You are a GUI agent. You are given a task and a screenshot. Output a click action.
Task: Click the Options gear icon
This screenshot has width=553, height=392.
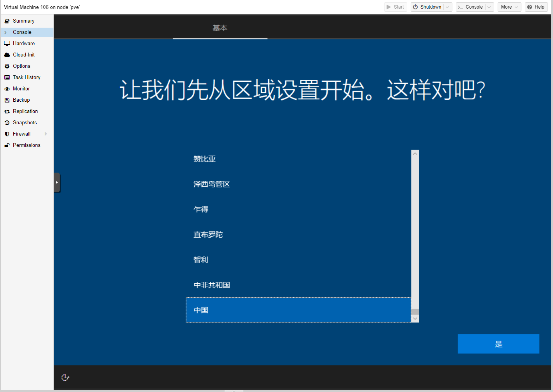(x=7, y=66)
